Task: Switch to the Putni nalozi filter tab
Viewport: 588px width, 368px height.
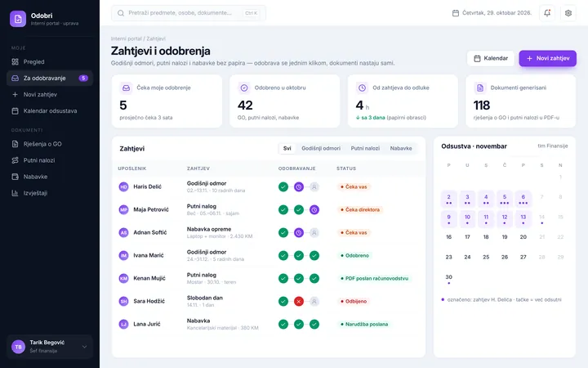Action: click(x=365, y=148)
